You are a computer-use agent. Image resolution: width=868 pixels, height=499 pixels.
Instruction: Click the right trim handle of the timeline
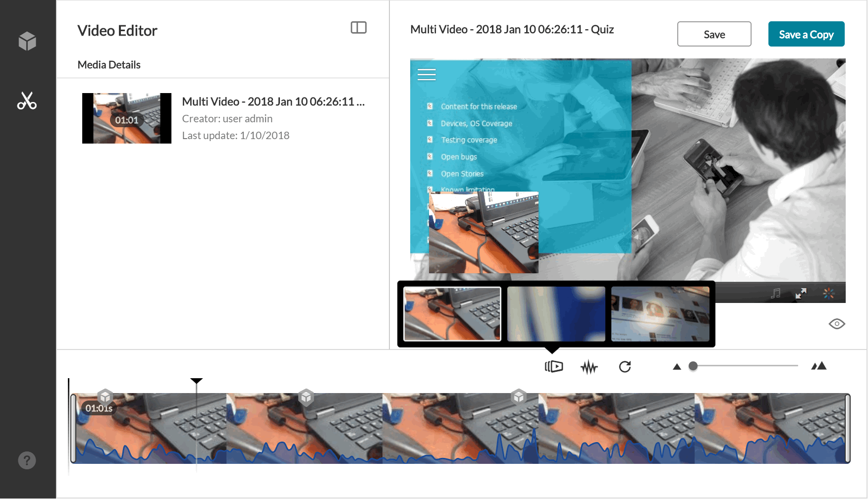(848, 428)
